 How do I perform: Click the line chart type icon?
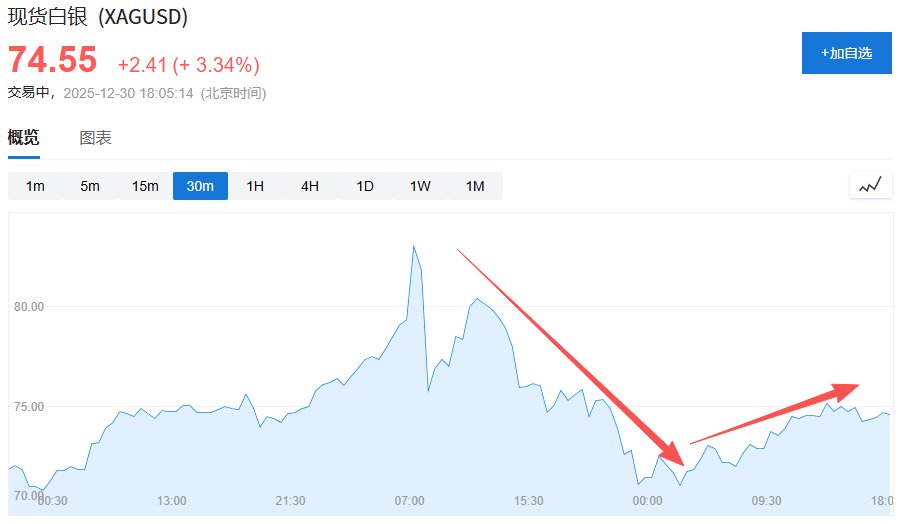click(x=870, y=185)
